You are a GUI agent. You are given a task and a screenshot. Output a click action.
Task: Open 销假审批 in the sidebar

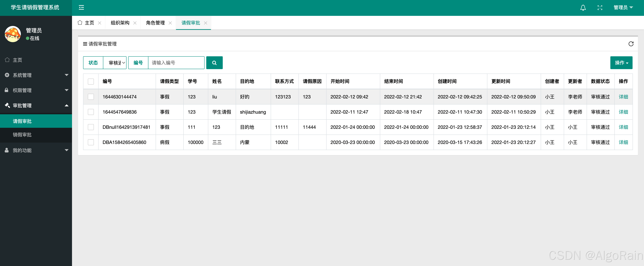(x=22, y=135)
